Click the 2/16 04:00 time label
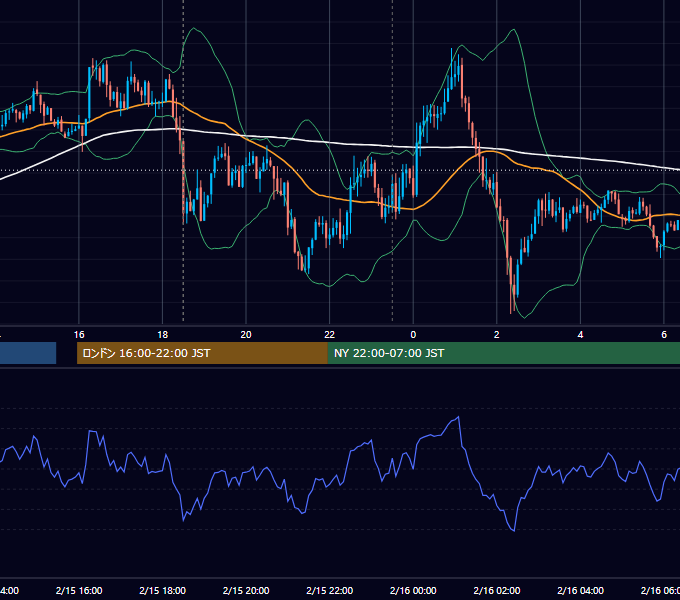 click(x=580, y=590)
